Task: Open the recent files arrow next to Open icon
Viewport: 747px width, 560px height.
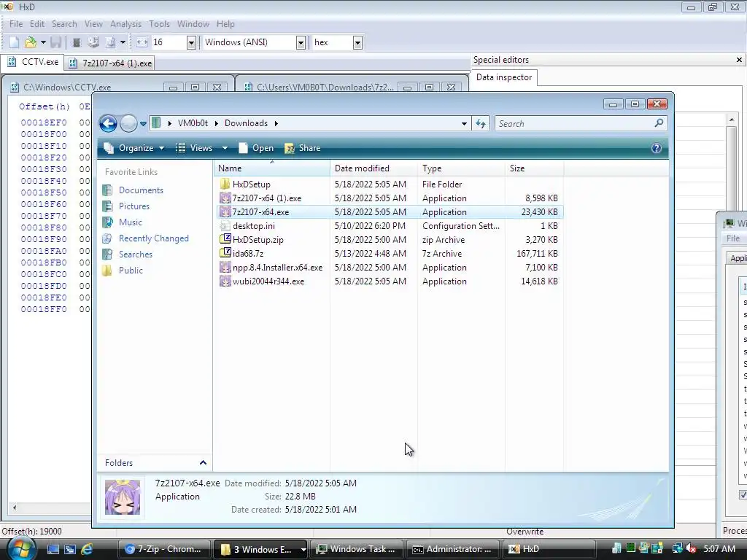Action: click(x=43, y=42)
